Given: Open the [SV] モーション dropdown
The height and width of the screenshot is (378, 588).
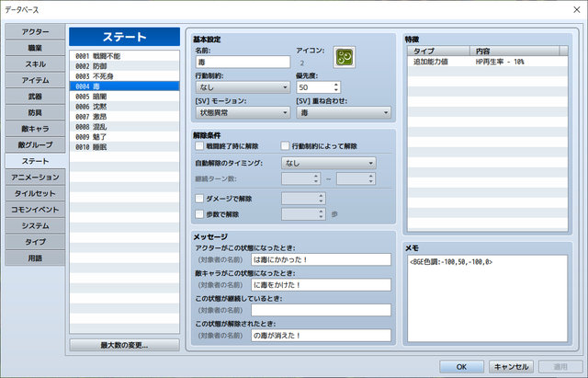Looking at the screenshot, I should point(243,112).
